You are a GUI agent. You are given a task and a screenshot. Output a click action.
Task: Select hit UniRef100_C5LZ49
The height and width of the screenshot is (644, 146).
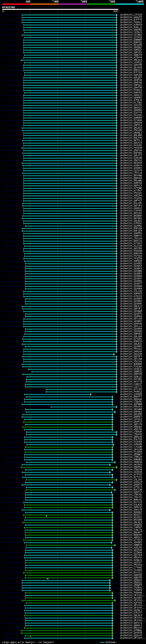[x=131, y=480]
